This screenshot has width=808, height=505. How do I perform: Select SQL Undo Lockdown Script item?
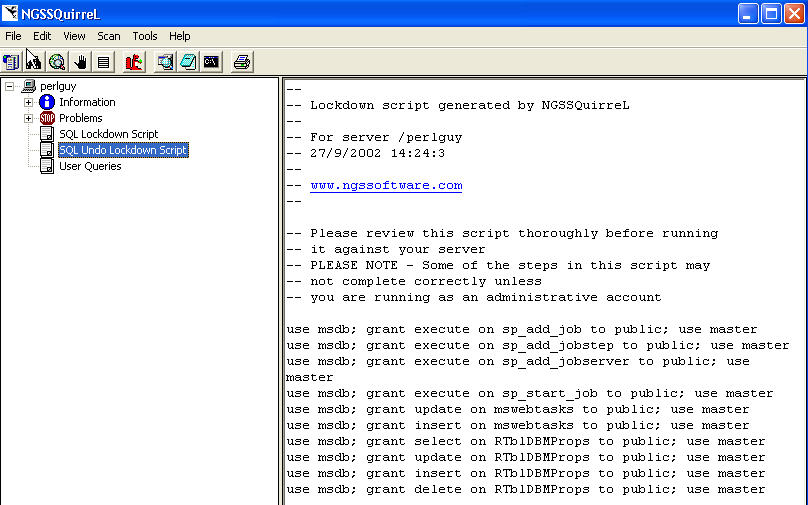click(123, 150)
